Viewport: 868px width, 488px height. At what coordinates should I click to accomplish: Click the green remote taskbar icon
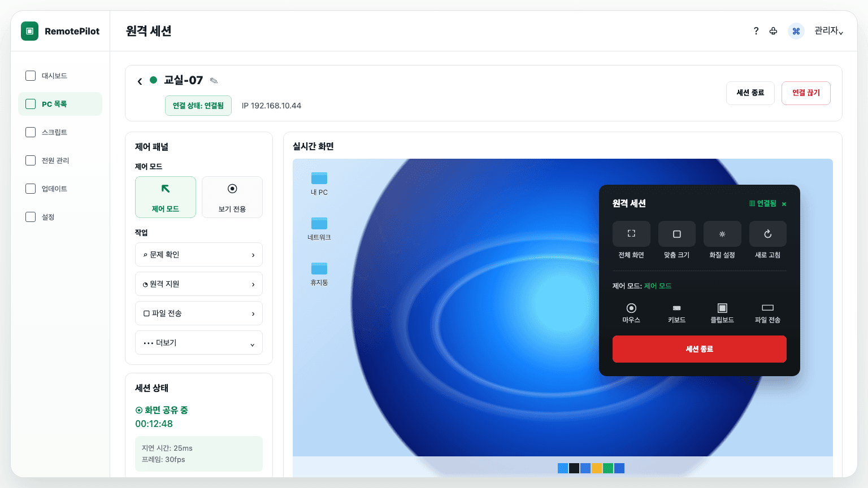click(608, 468)
